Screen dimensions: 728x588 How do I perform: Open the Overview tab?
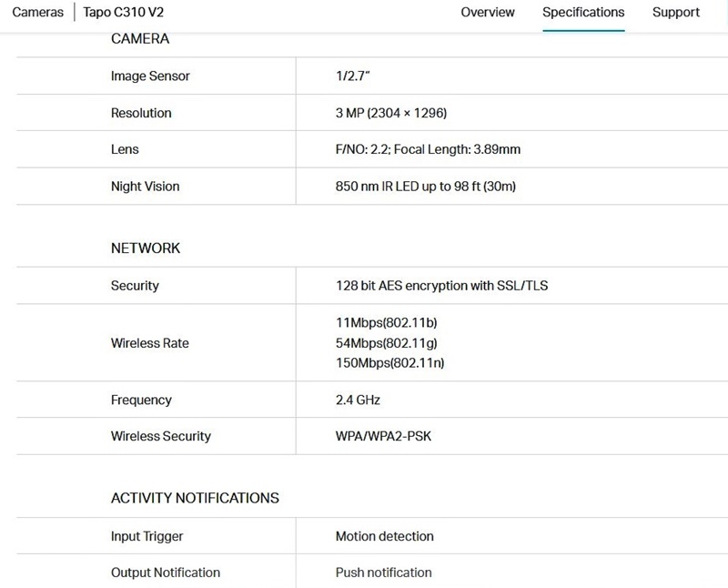tap(488, 13)
